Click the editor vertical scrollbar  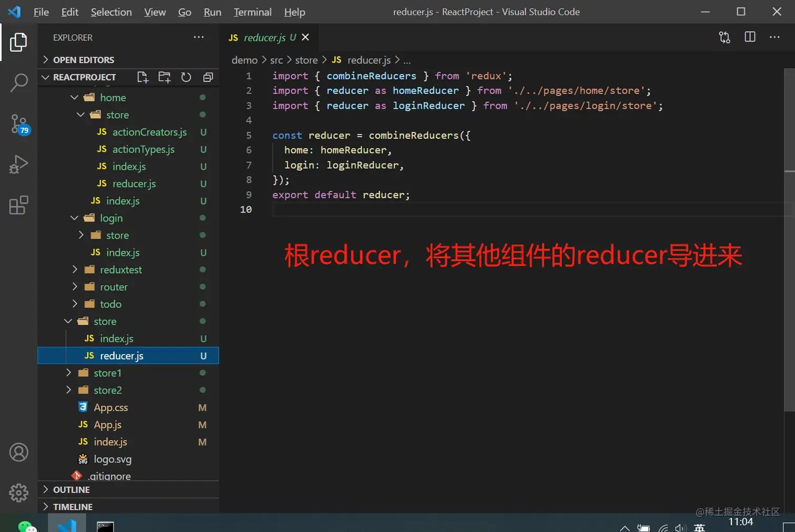pyautogui.click(x=789, y=240)
